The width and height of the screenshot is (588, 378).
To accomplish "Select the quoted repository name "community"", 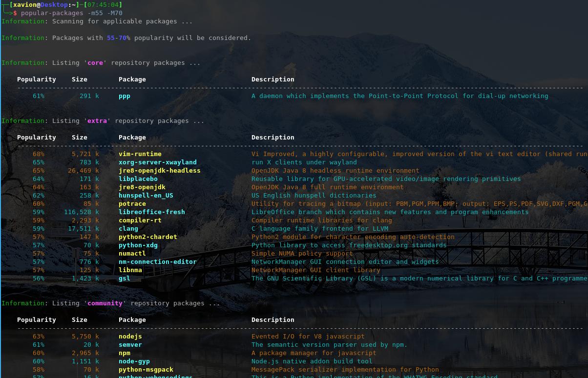I will [x=105, y=303].
